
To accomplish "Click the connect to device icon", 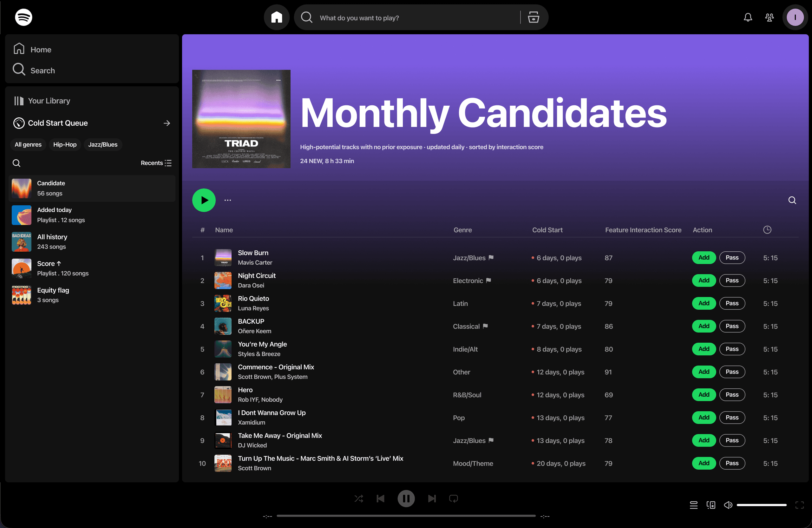I will 711,505.
